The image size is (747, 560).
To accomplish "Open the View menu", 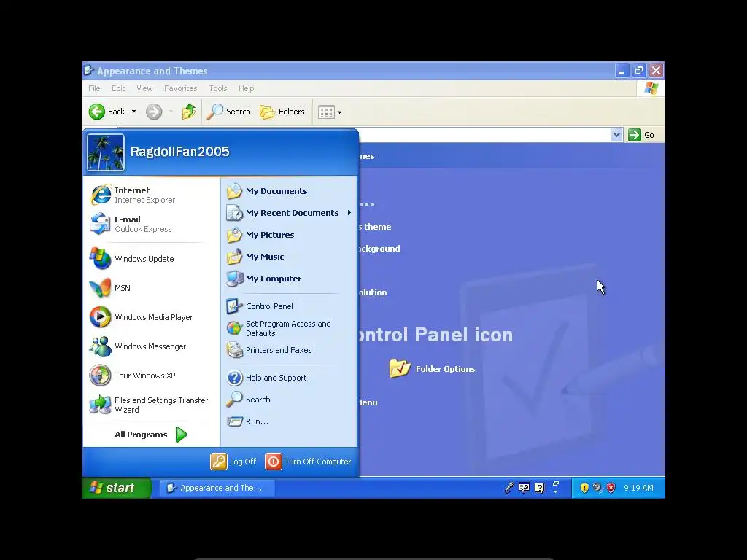I will click(145, 88).
